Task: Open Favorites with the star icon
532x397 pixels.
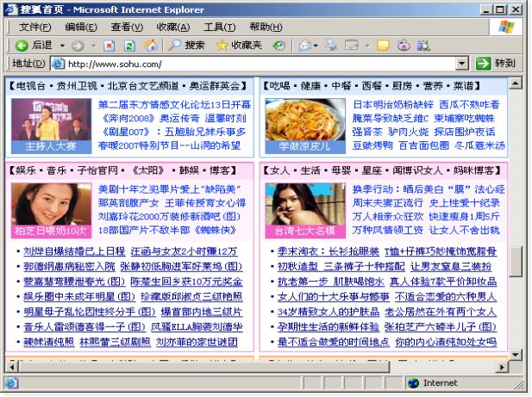Action: click(x=222, y=46)
